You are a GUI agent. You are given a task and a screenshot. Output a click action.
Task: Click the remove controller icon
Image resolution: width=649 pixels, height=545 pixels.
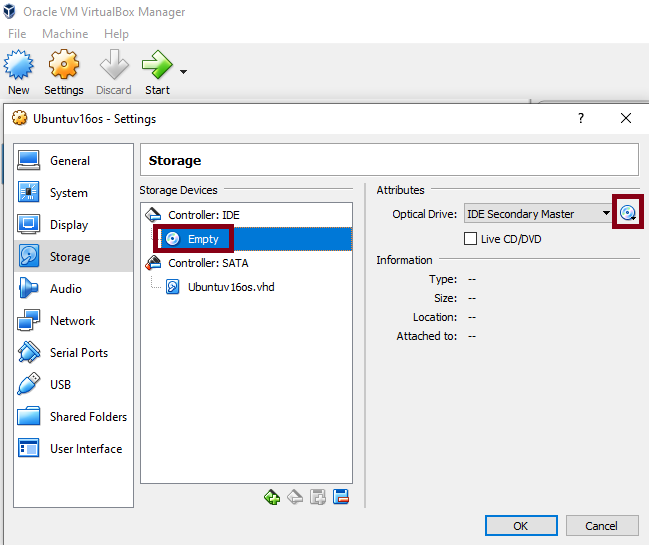(295, 497)
